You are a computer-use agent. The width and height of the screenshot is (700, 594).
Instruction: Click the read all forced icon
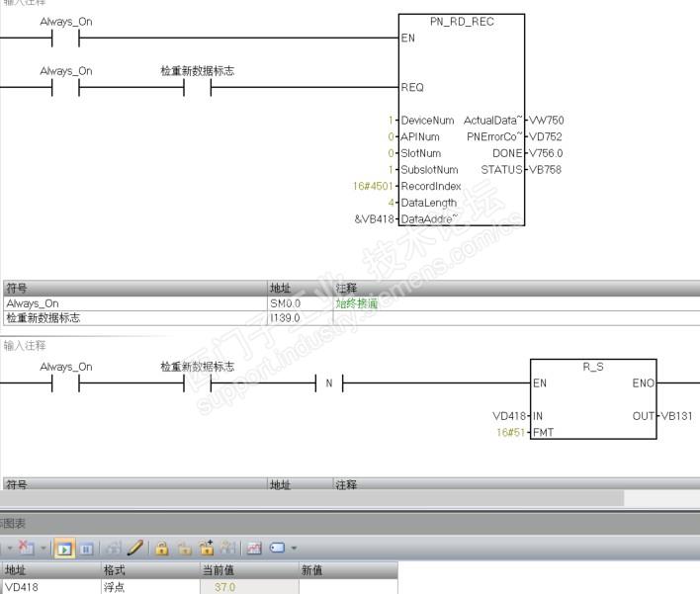(228, 548)
